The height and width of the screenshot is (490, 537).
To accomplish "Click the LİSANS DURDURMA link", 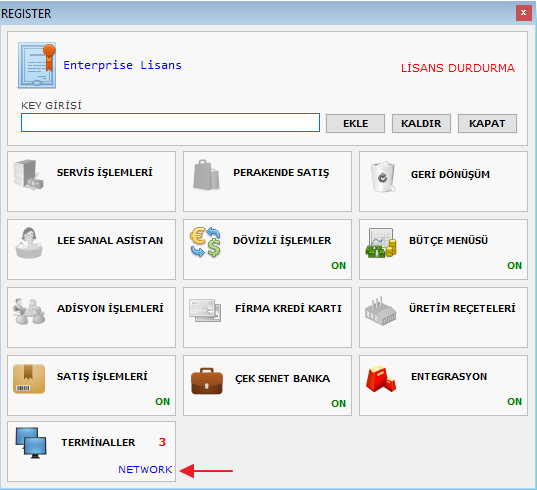I will [458, 68].
